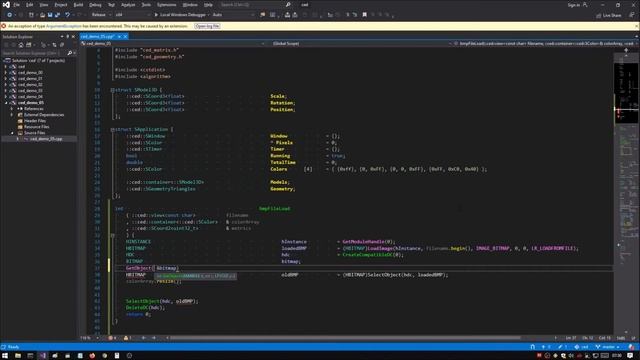Open Global Scope navigation dropdown
Screen dimensions: 640x360
point(359,43)
